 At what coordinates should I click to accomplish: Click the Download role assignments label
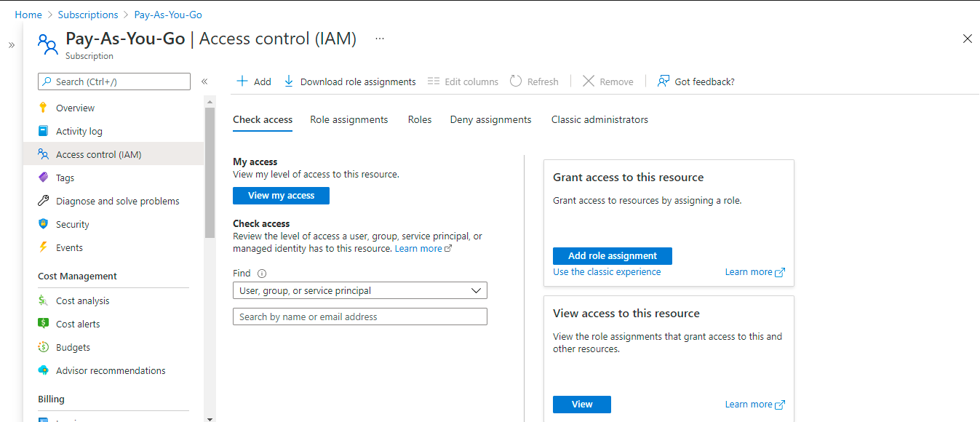[358, 81]
